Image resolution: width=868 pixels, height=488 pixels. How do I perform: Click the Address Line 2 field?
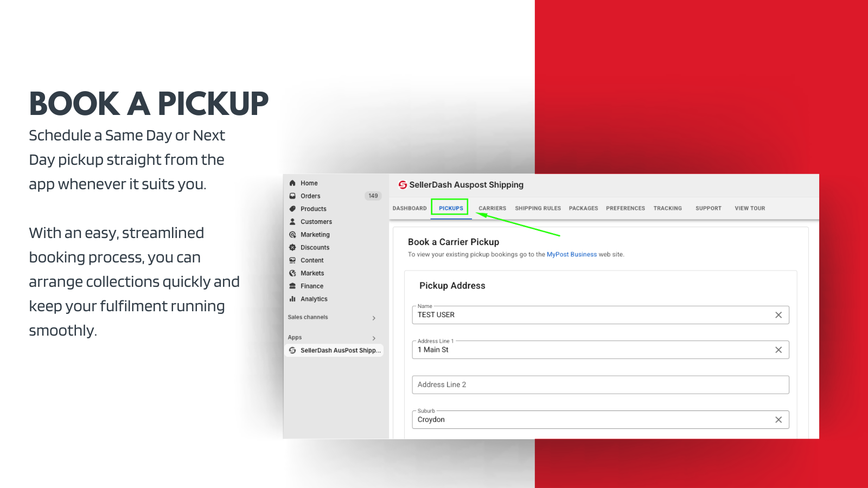coord(601,385)
